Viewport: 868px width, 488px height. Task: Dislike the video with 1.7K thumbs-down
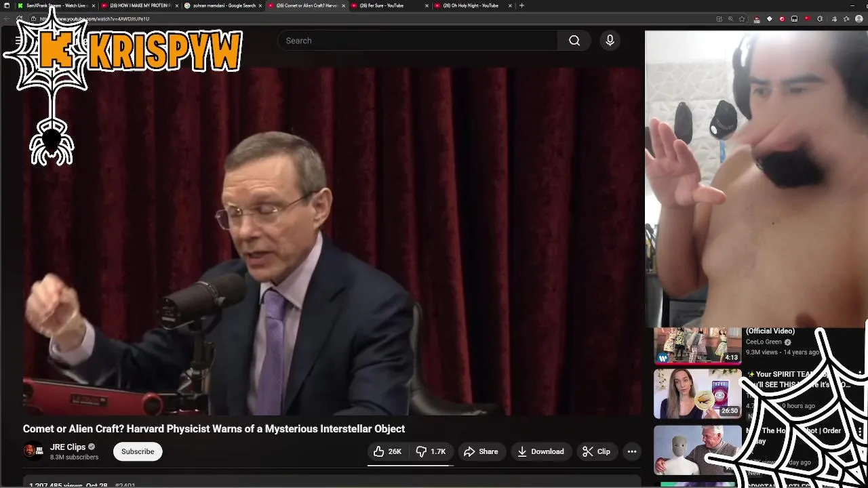(431, 451)
